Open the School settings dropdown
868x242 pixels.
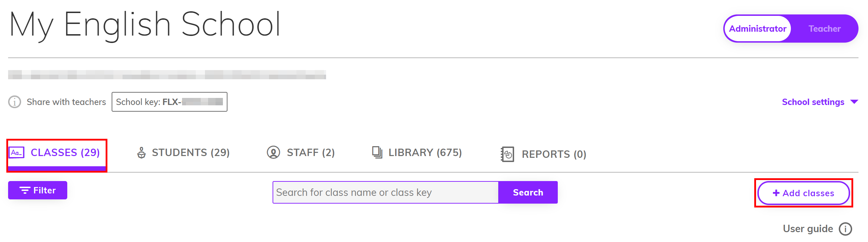812,102
